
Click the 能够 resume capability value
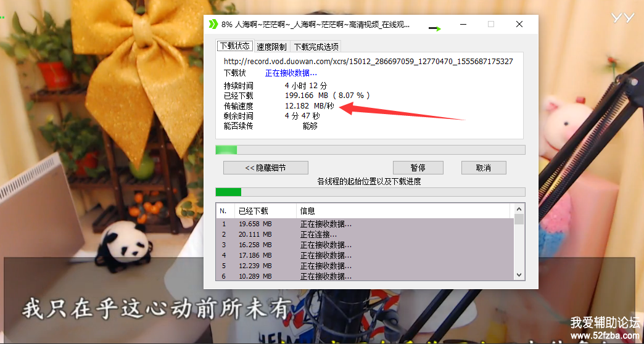(310, 126)
